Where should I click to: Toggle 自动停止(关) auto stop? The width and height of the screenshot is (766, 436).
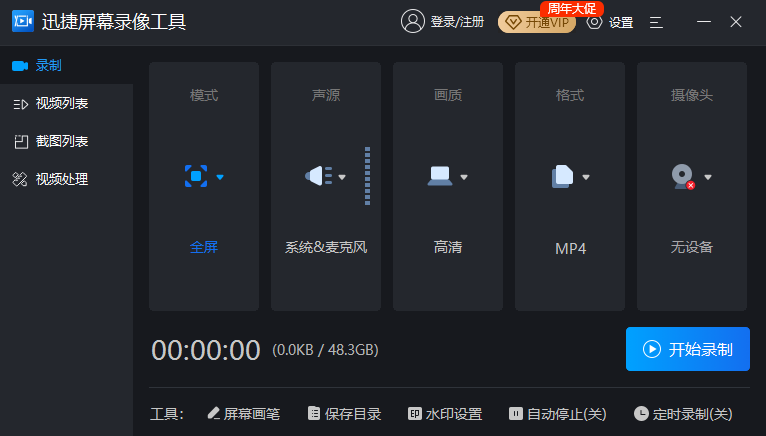tap(557, 414)
